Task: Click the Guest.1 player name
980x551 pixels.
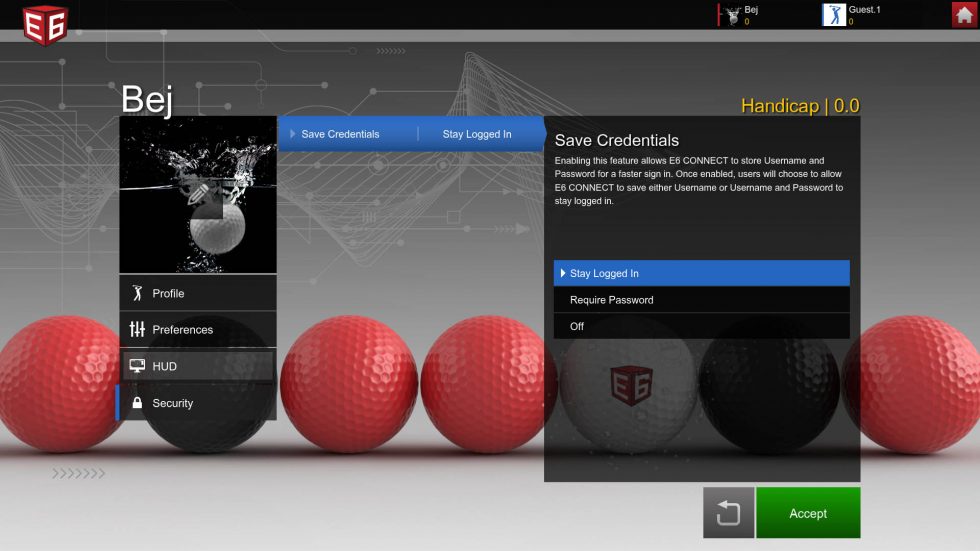Action: 864,9
